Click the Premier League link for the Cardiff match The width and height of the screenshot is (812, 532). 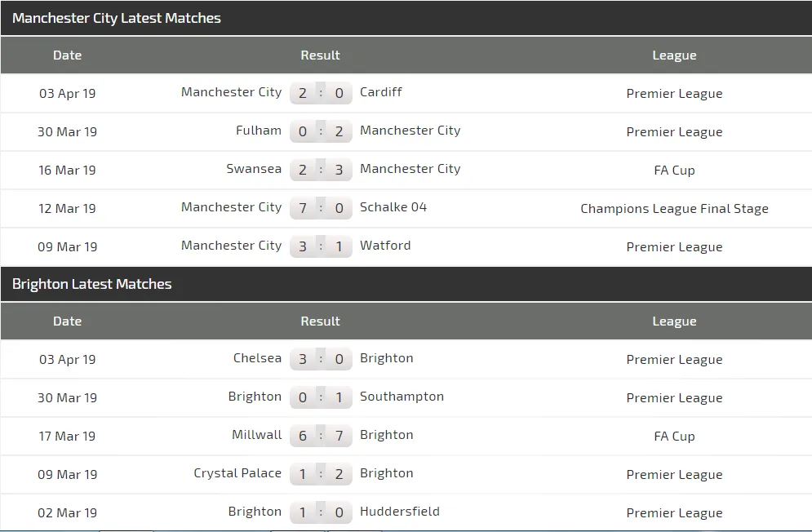point(674,93)
